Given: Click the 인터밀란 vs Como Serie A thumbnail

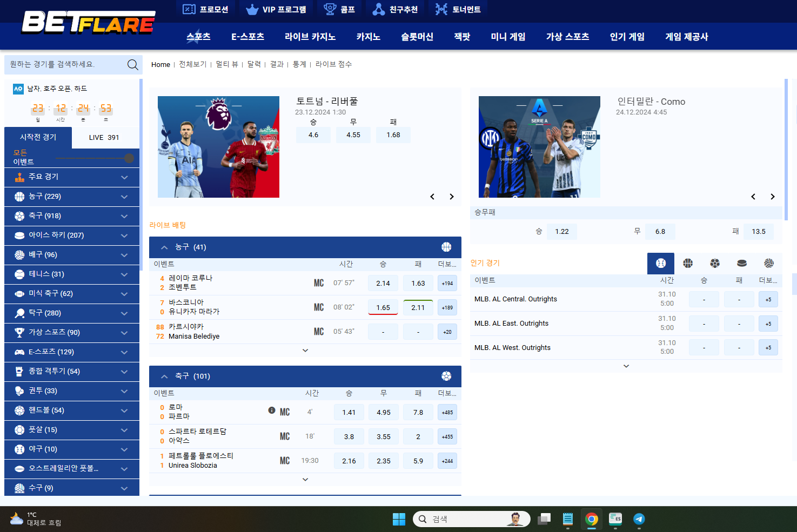Looking at the screenshot, I should click(x=539, y=147).
